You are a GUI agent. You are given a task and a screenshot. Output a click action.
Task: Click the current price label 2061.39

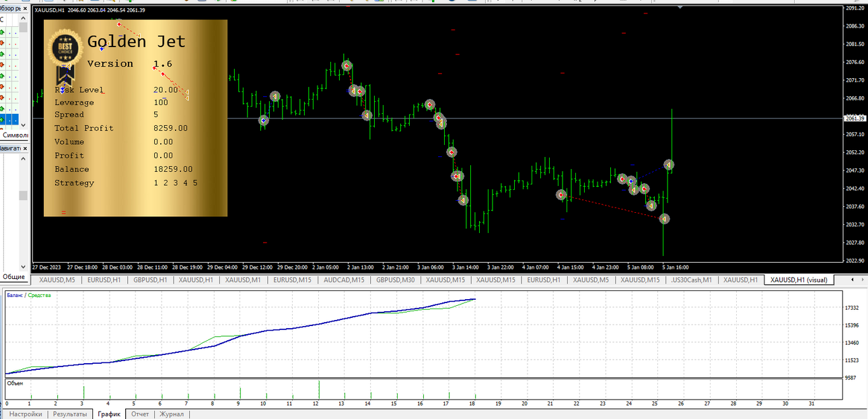tap(855, 119)
